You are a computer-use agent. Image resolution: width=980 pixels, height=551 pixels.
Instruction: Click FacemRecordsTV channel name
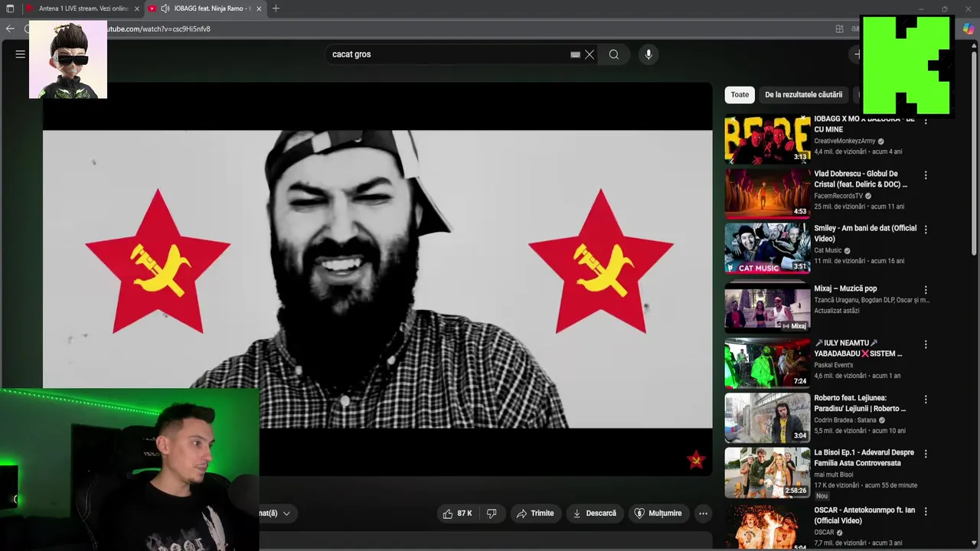coord(838,196)
